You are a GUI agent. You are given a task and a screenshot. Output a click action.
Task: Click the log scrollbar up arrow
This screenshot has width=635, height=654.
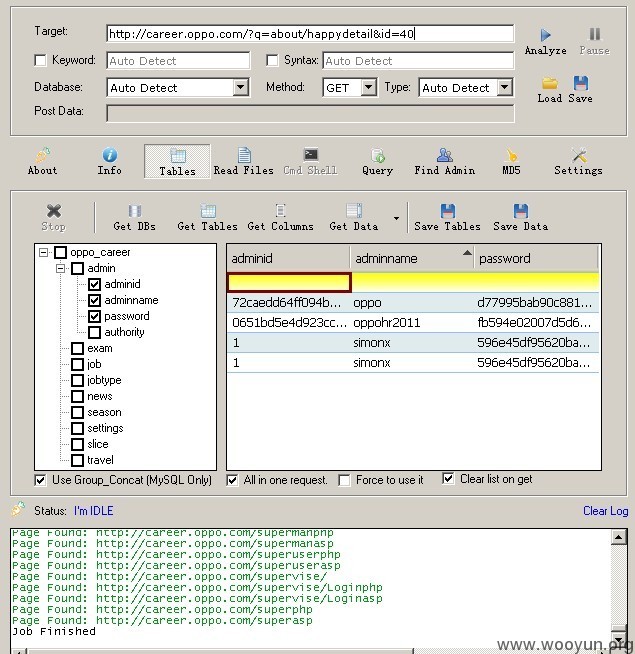point(619,537)
